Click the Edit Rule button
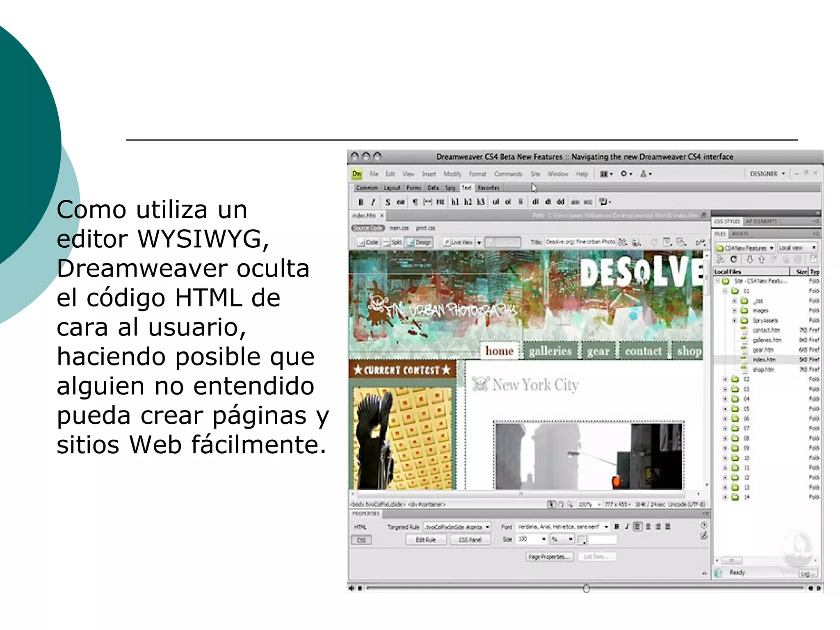 tap(425, 540)
